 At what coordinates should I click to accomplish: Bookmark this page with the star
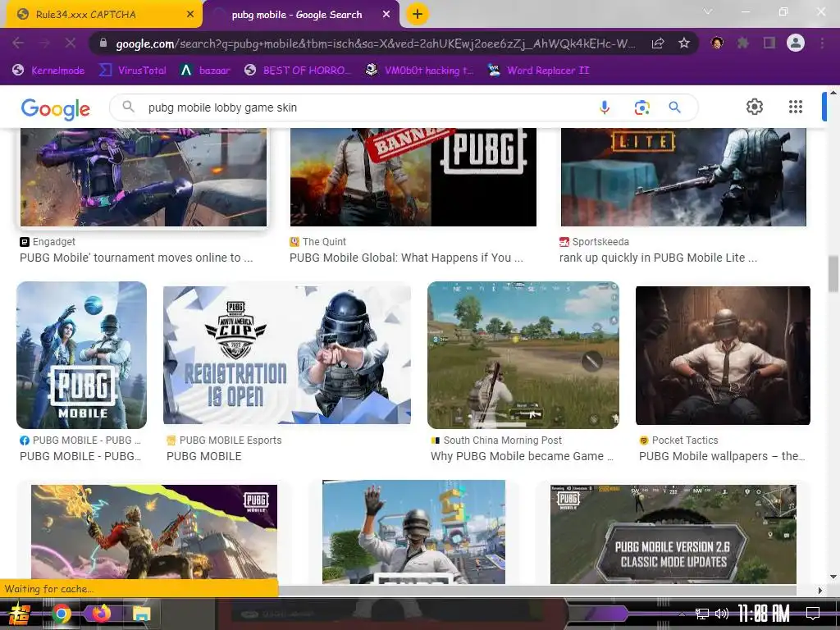683,43
